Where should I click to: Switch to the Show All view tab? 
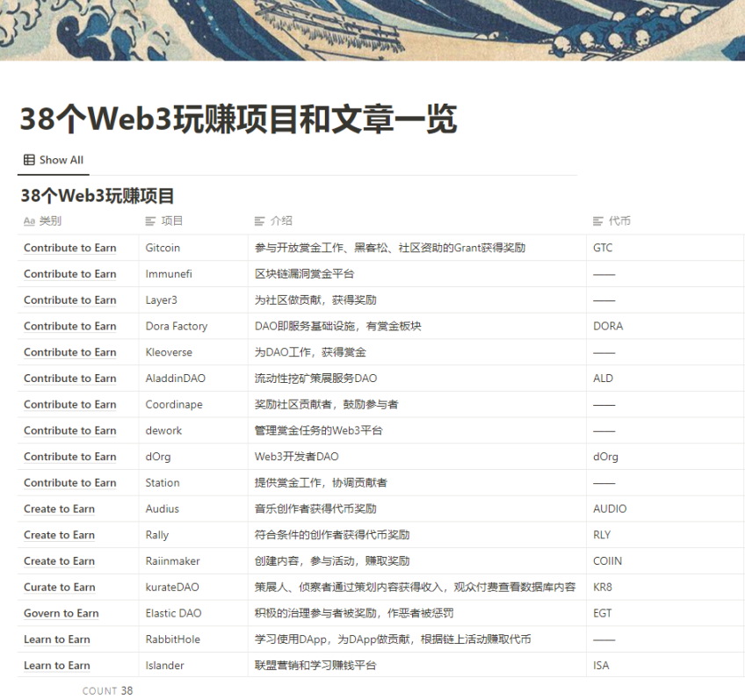tap(54, 160)
